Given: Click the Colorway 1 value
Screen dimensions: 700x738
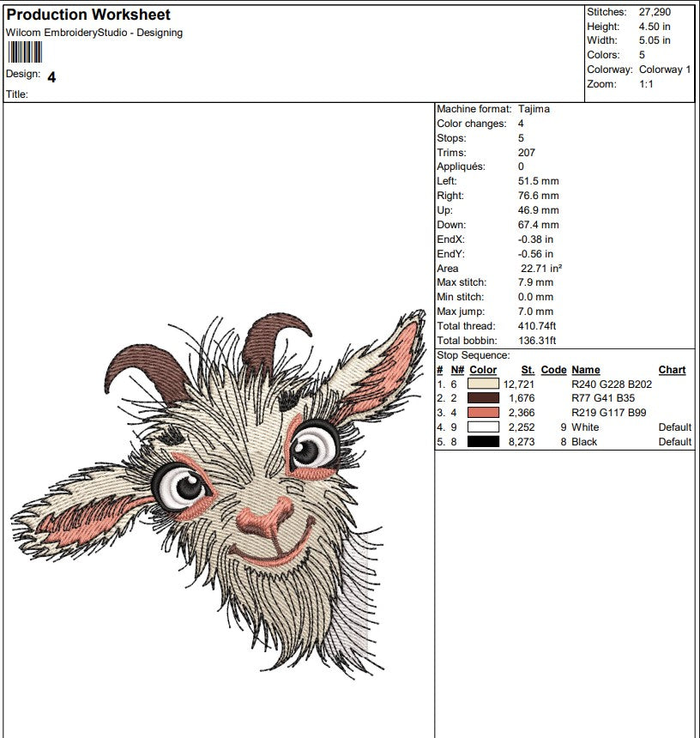Looking at the screenshot, I should click(x=665, y=70).
